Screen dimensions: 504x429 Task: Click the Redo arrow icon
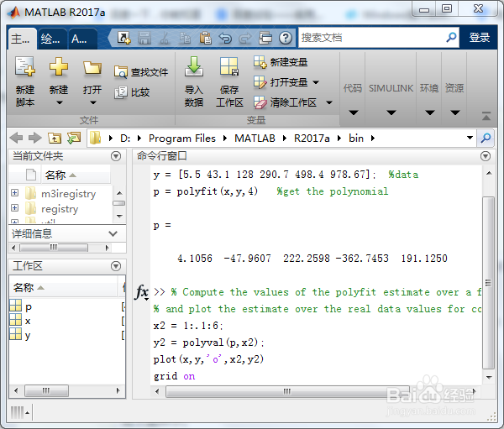(x=245, y=39)
